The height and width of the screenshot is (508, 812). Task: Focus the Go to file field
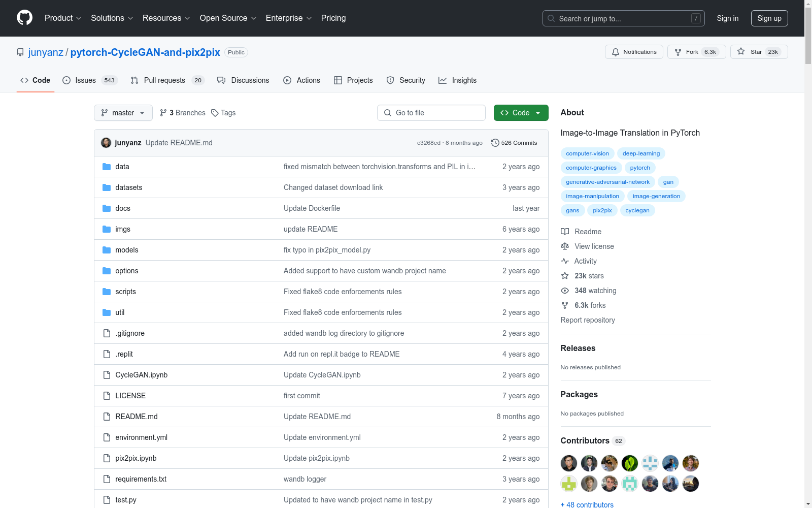431,113
